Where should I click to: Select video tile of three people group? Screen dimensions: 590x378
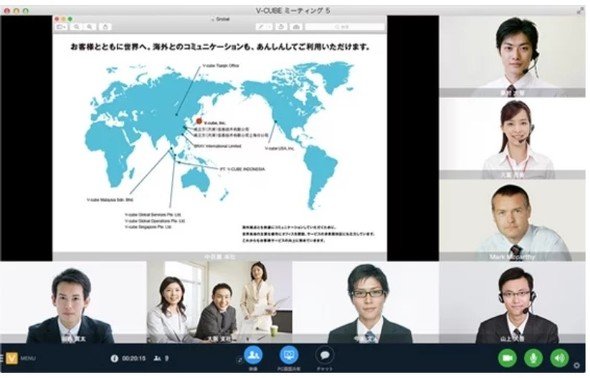219,302
